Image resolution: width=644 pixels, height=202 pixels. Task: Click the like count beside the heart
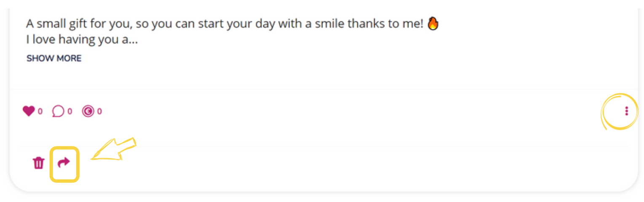pos(40,112)
